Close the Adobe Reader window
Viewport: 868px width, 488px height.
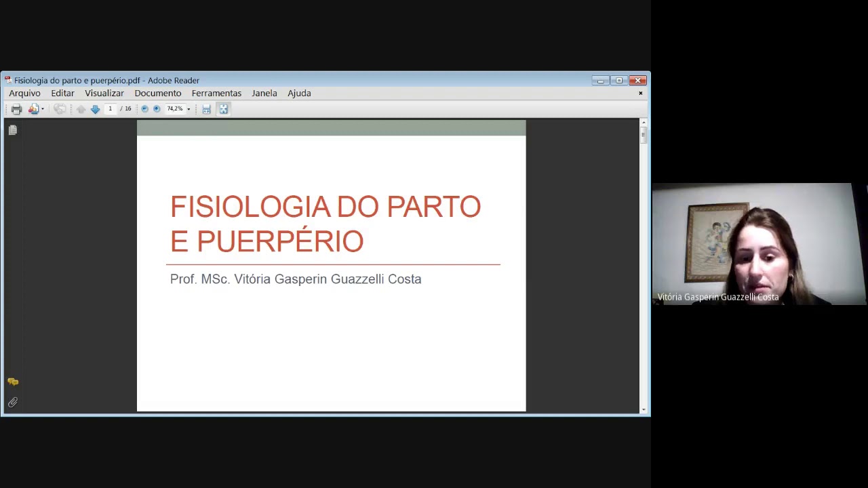[637, 81]
